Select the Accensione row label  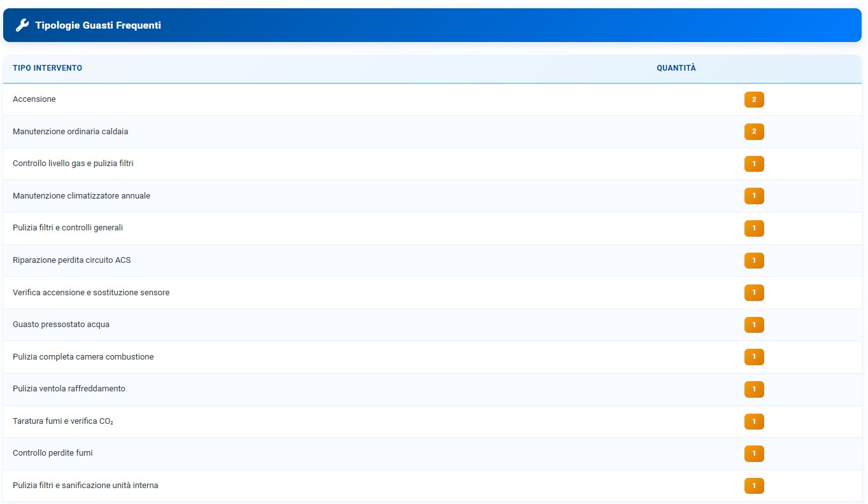(x=34, y=99)
